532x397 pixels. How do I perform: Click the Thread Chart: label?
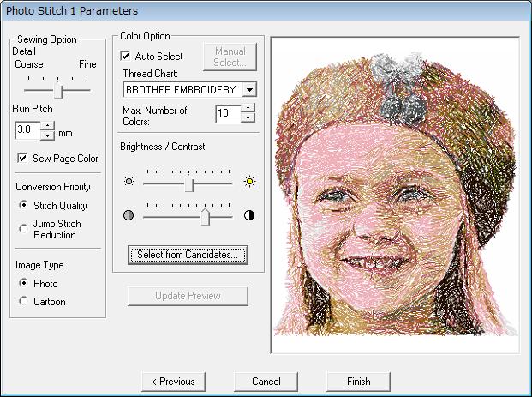tap(150, 74)
